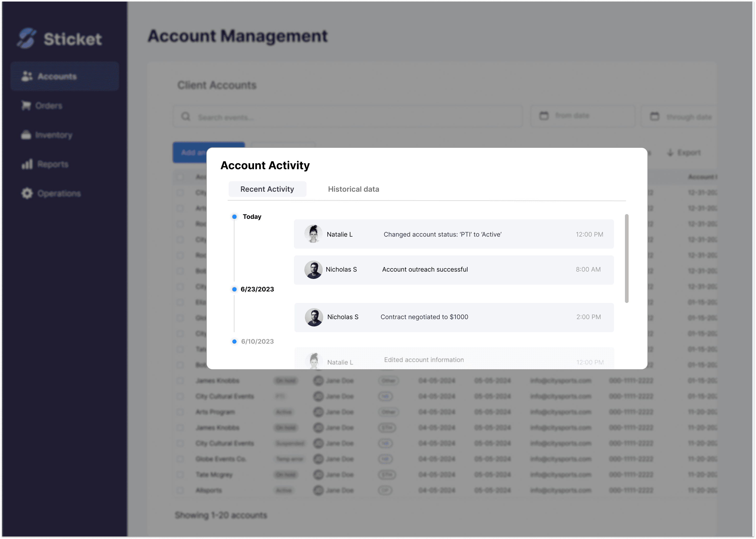Screen dimensions: 756x539
Task: Click the Sticket logo icon
Action: 27,38
